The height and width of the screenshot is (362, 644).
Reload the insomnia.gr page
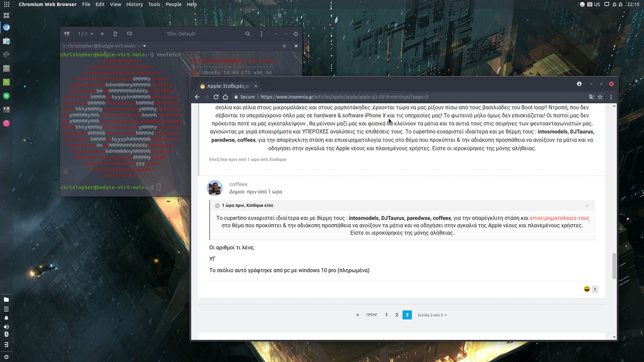pyautogui.click(x=216, y=97)
